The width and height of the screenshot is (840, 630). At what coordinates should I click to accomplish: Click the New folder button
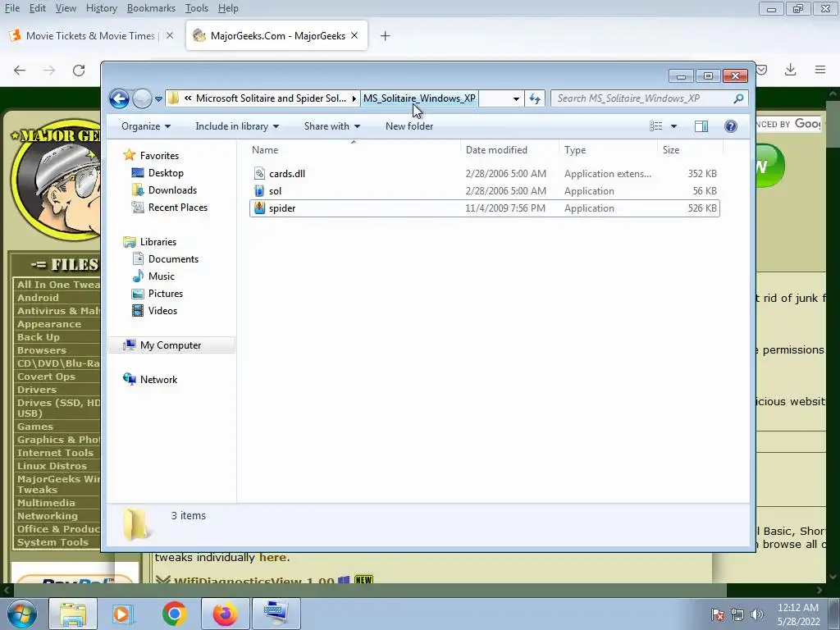pyautogui.click(x=409, y=126)
